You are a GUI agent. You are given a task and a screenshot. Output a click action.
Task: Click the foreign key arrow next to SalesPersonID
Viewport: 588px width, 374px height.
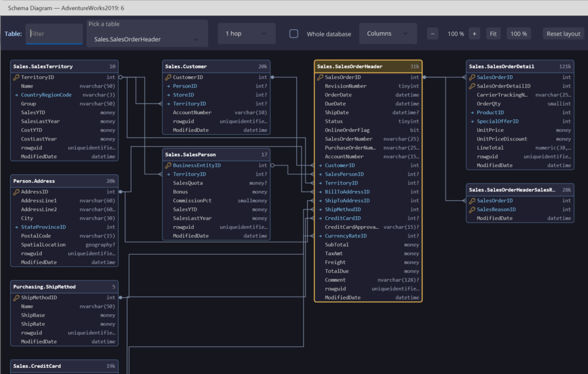320,174
